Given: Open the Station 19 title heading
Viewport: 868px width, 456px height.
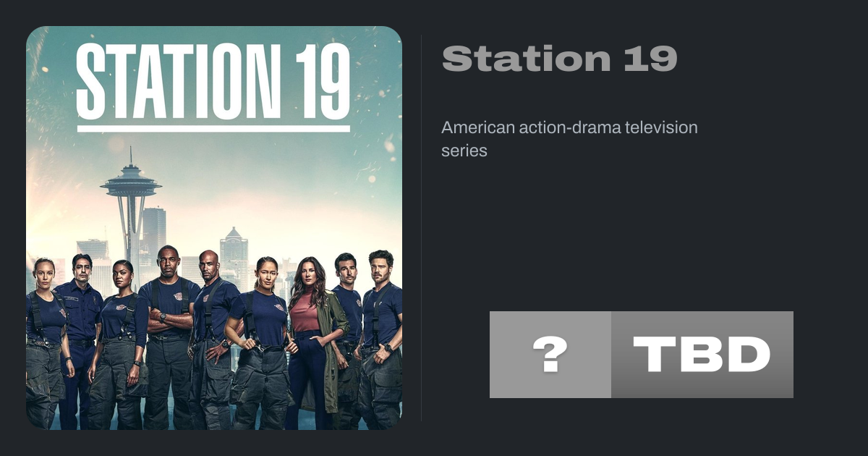Looking at the screenshot, I should click(559, 59).
